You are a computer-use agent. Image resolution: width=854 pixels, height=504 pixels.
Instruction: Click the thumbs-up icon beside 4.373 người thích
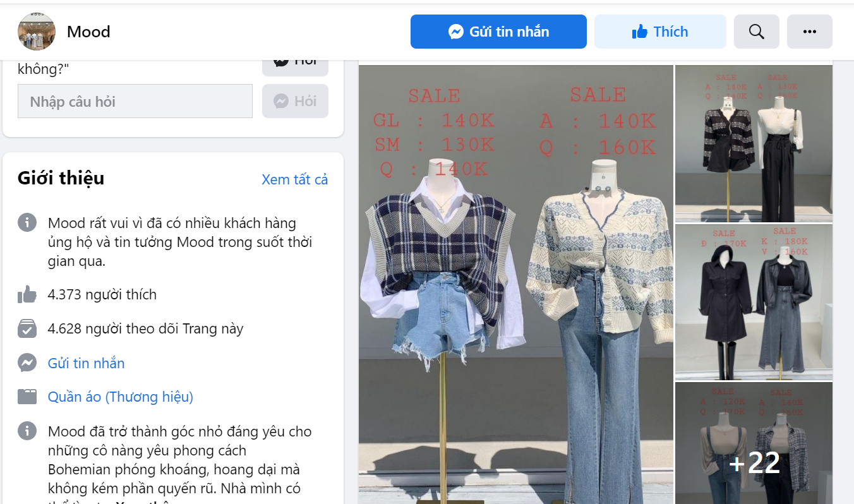click(x=27, y=294)
